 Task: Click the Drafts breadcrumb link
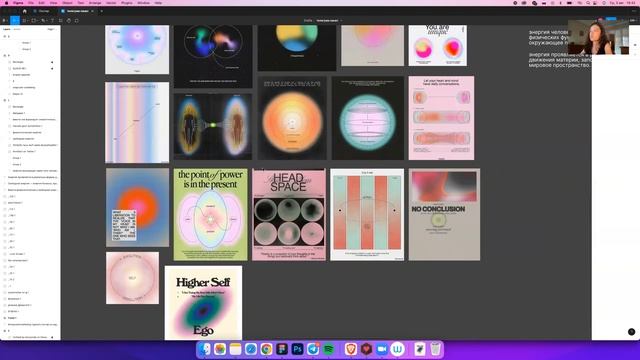308,20
